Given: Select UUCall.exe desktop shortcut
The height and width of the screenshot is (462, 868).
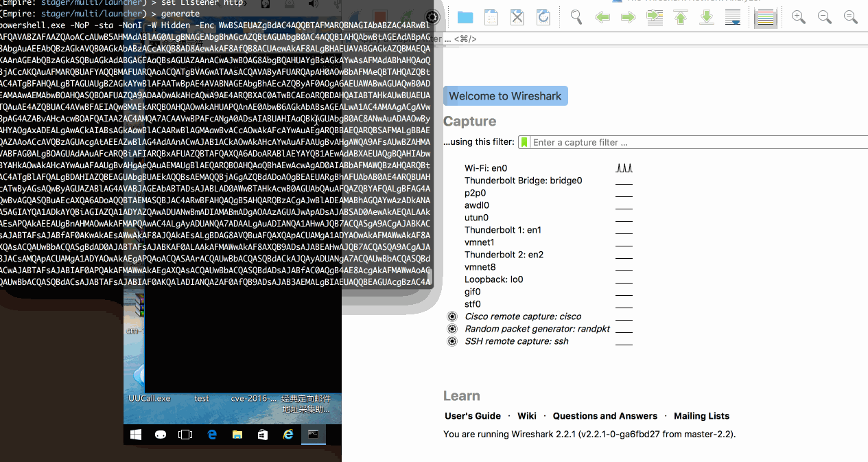Looking at the screenshot, I should pyautogui.click(x=149, y=398).
